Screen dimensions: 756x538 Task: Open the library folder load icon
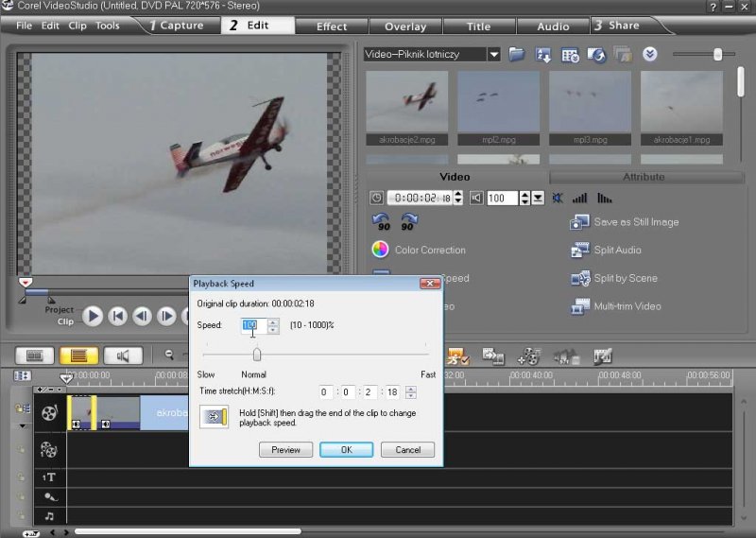(x=517, y=54)
